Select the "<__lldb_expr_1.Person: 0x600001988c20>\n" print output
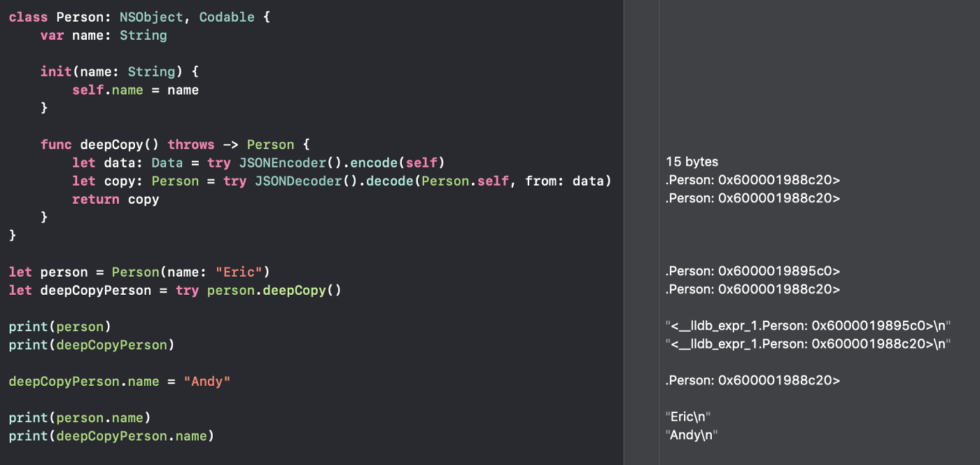The width and height of the screenshot is (980, 465). (807, 345)
